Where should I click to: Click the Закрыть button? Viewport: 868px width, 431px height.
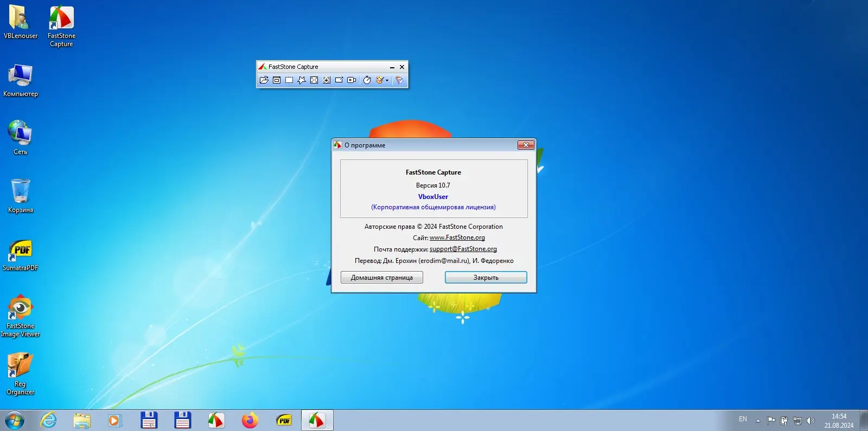pos(486,278)
